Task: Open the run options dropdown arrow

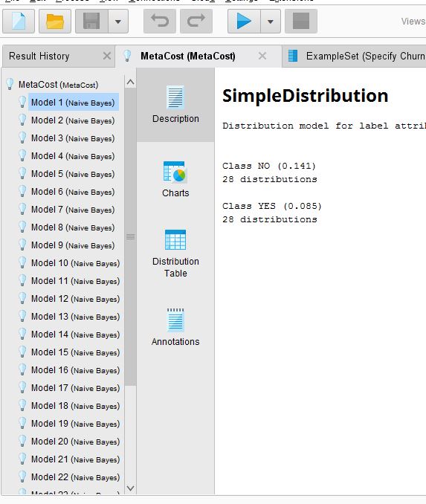Action: tap(271, 22)
